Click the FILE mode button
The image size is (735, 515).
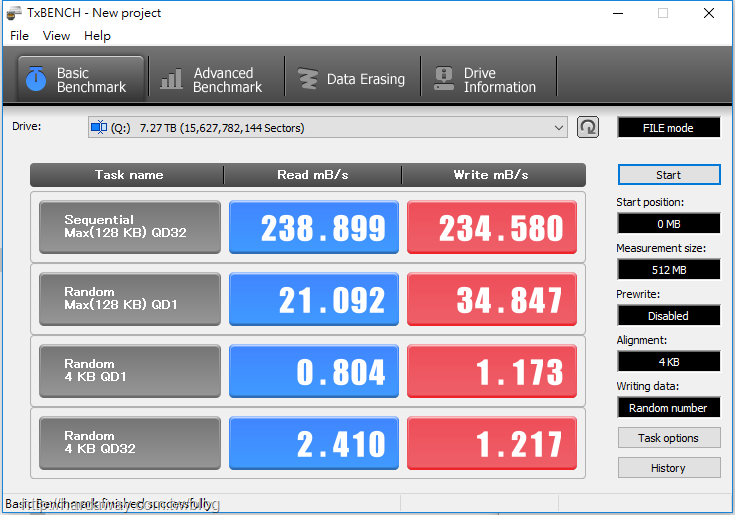click(x=668, y=127)
